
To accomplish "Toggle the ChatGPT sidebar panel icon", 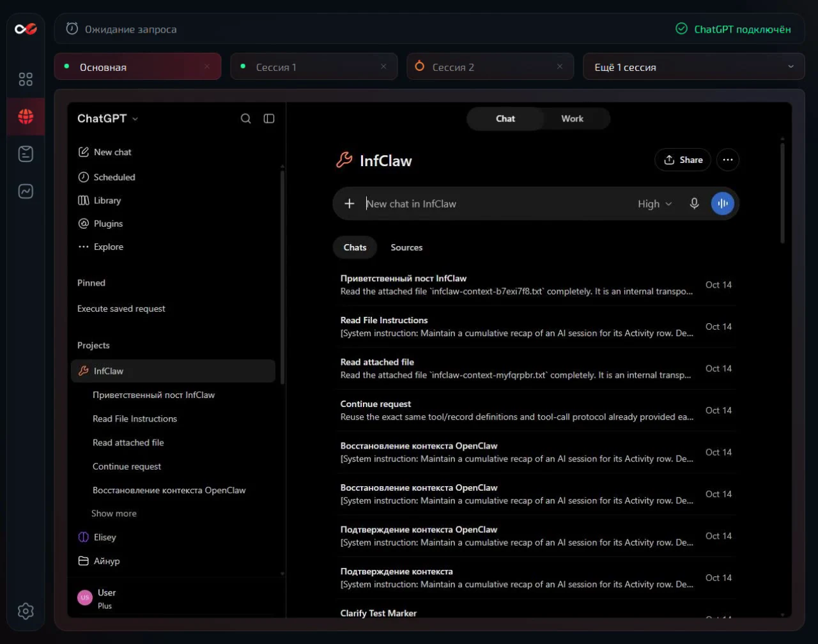I will 269,119.
